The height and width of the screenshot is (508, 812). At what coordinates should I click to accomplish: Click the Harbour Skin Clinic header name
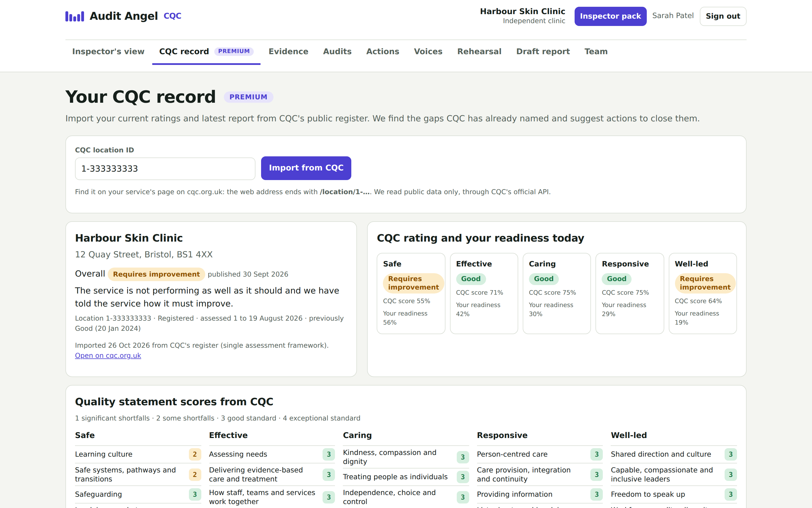pos(522,11)
